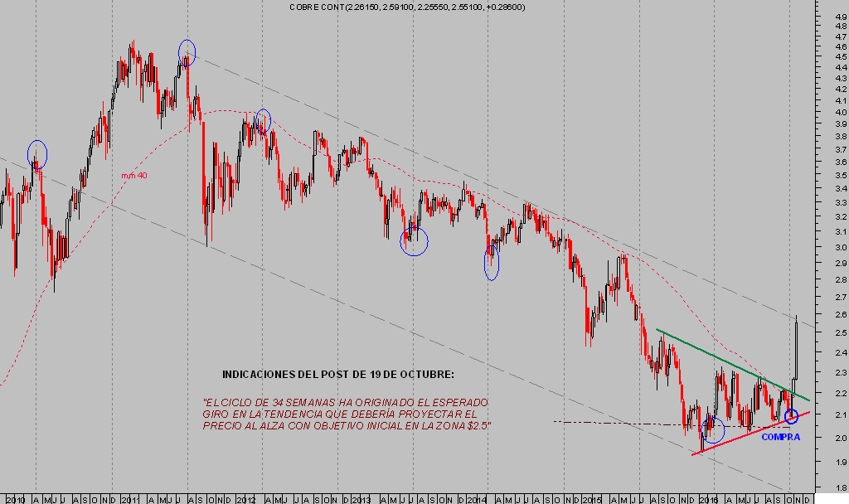The width and height of the screenshot is (849, 504).
Task: Click the blue circle at early 2016 low
Action: coord(712,429)
